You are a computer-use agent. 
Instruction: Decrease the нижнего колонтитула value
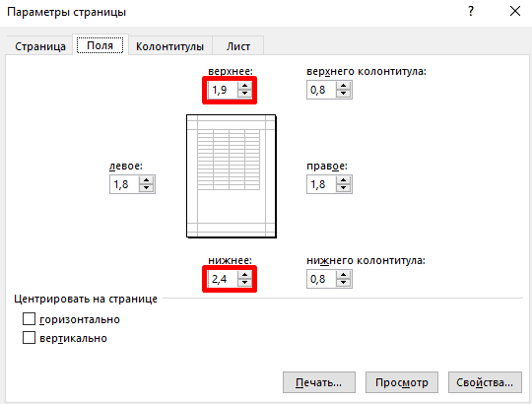click(344, 283)
